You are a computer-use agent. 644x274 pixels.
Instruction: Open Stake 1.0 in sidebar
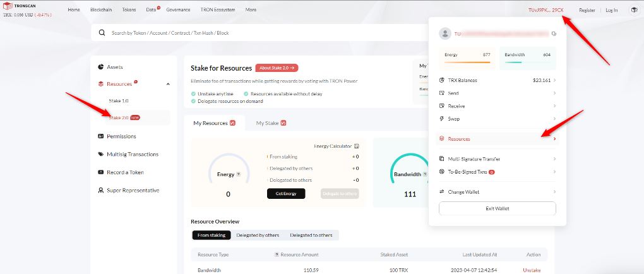coord(119,100)
